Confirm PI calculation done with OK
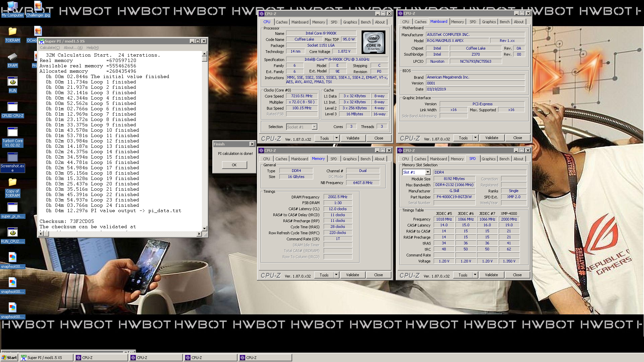 pos(234,165)
